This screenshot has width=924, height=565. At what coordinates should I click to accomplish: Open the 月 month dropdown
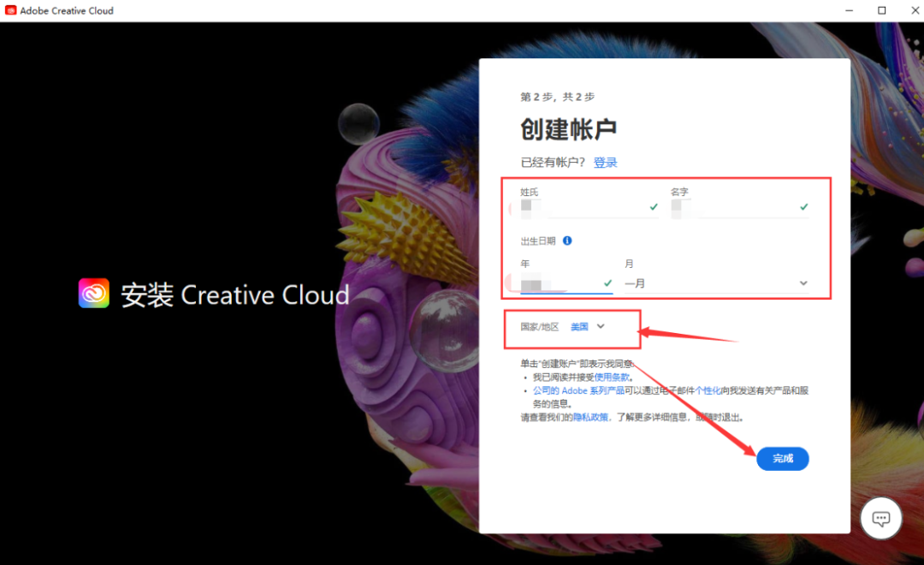717,283
